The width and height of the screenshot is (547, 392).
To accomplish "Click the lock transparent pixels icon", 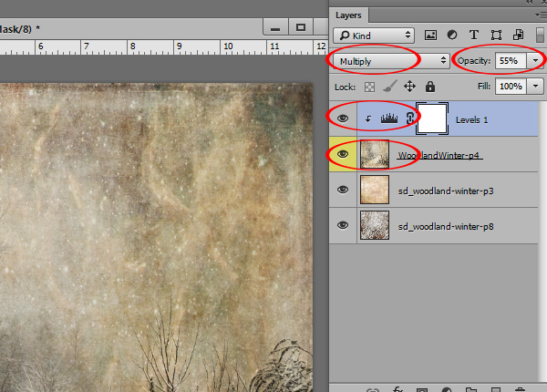I will [369, 87].
